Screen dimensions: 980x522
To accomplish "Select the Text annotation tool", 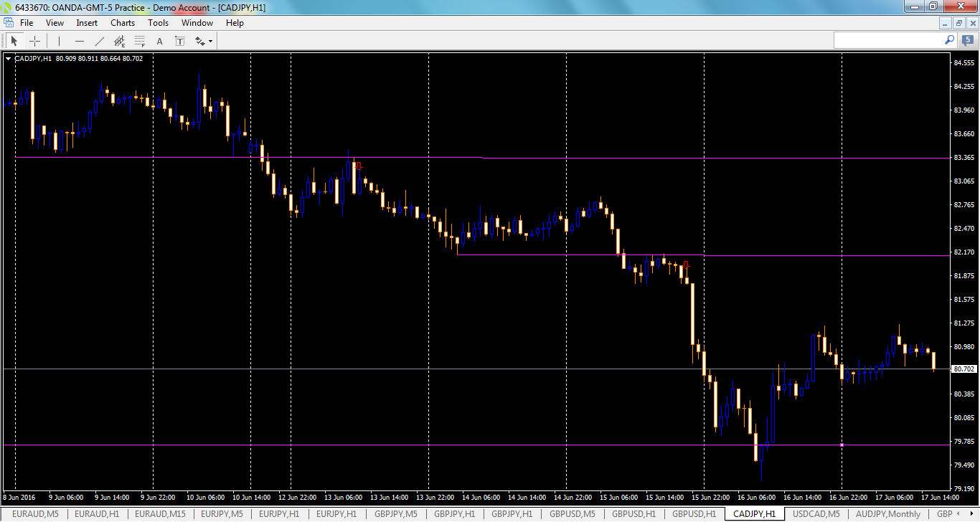I will point(159,40).
